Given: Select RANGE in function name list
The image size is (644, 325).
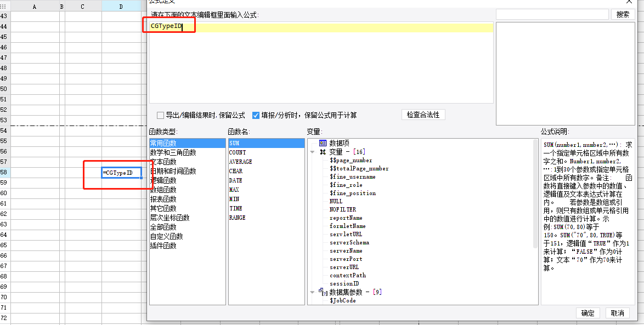Looking at the screenshot, I should [267, 218].
